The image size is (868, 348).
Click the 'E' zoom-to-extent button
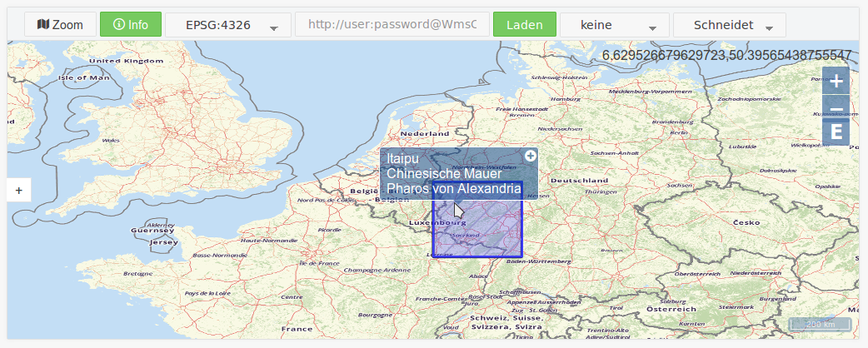click(x=836, y=132)
